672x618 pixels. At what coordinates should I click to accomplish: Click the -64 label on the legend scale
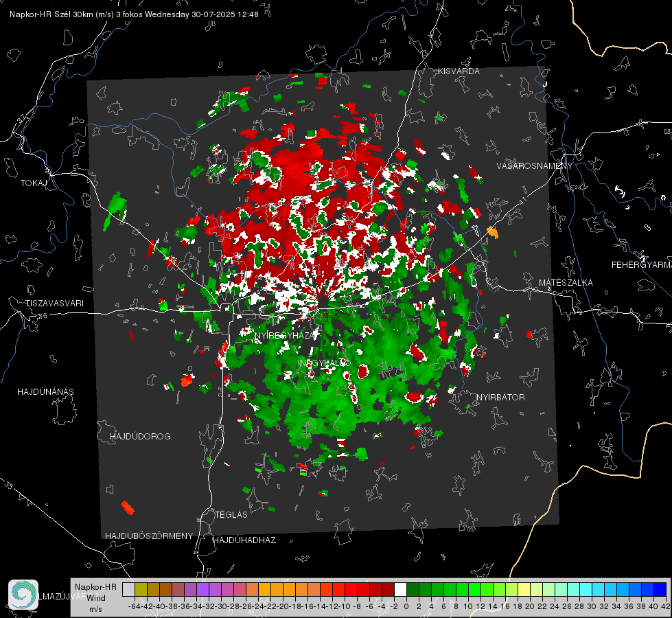[135, 607]
